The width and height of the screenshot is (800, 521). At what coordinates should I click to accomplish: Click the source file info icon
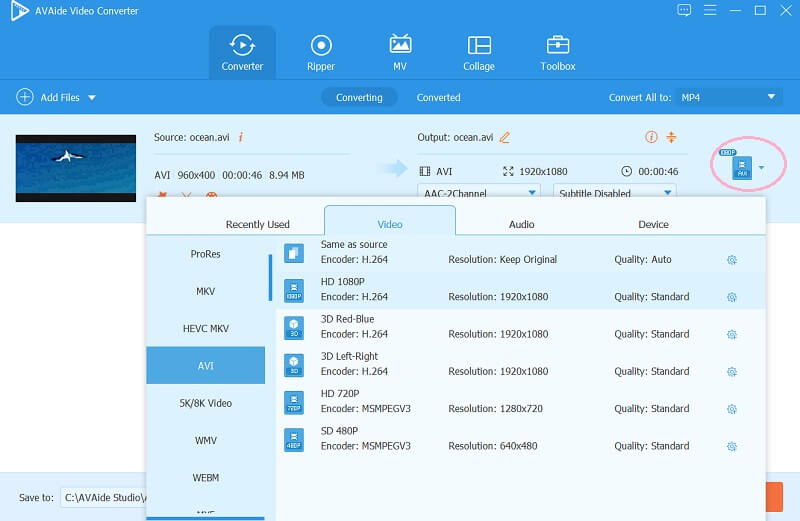pos(241,137)
